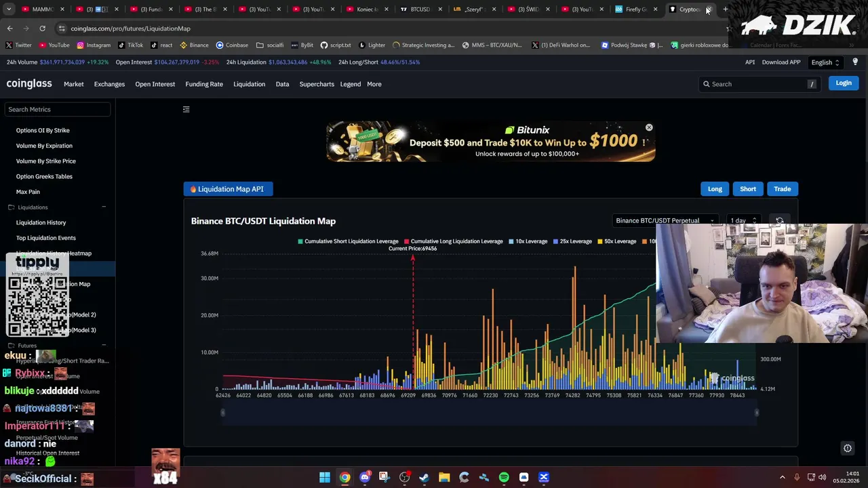Open the Legend menu item
Screen dimensions: 868x488
[x=350, y=84]
